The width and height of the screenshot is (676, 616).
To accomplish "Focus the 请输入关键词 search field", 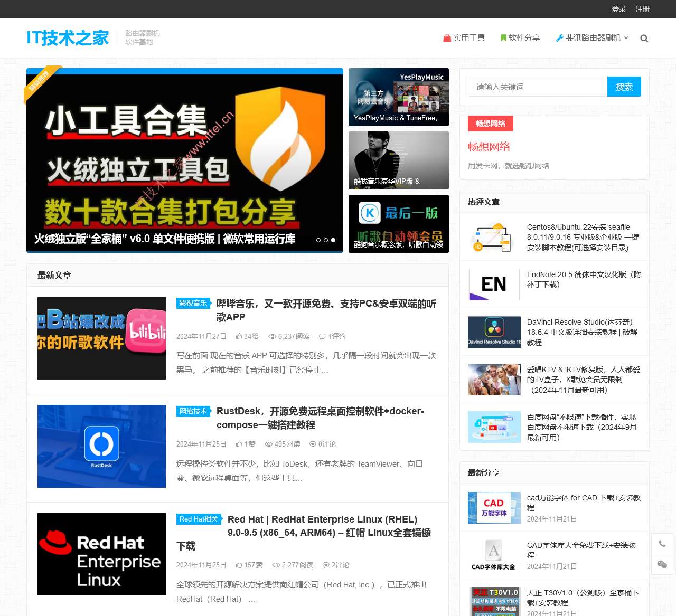I will (x=538, y=87).
